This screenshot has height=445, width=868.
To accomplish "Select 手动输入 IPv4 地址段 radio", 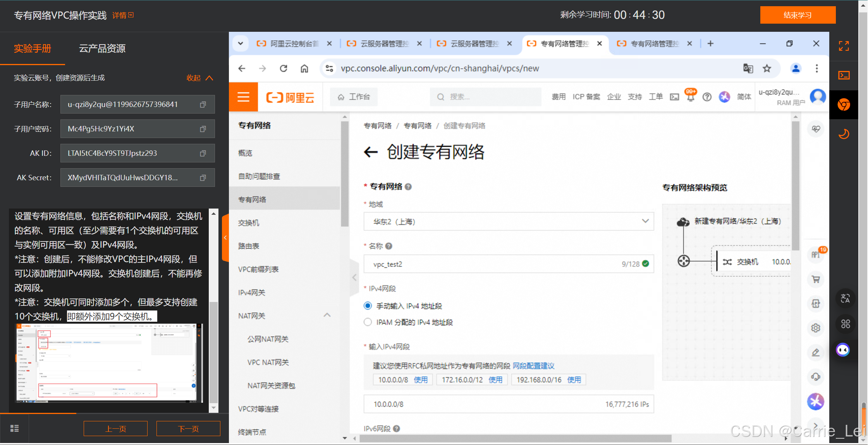I will (x=368, y=306).
